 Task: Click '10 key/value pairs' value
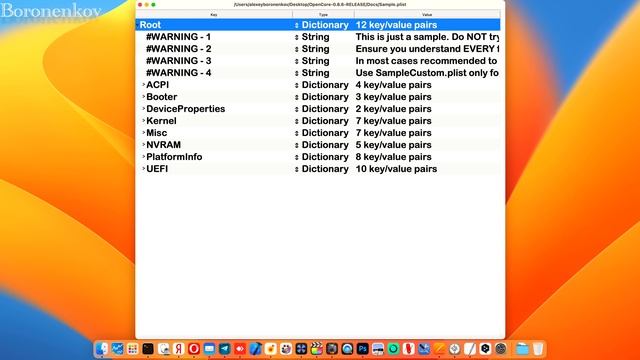[x=396, y=169]
